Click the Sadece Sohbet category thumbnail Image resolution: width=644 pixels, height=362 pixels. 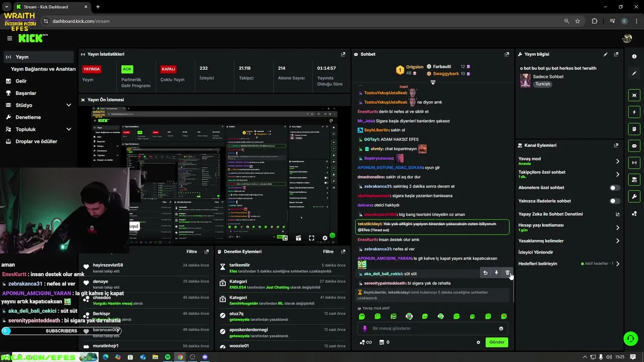(525, 80)
